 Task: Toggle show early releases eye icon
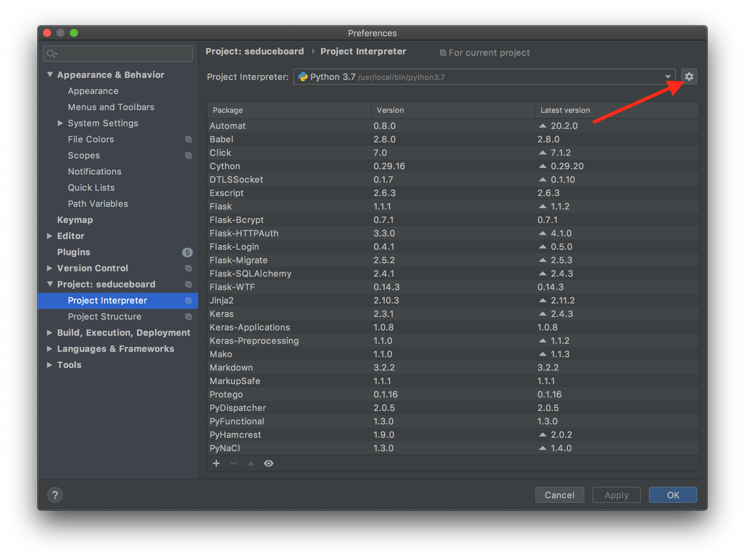tap(268, 463)
